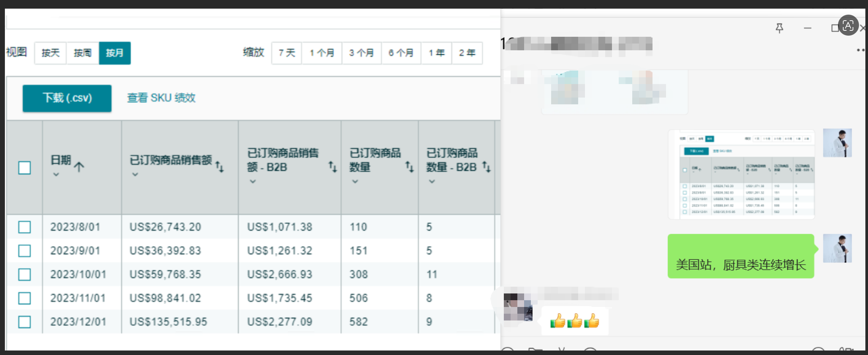This screenshot has height=355, width=868.
Task: Switch view to 按天
Action: point(50,53)
